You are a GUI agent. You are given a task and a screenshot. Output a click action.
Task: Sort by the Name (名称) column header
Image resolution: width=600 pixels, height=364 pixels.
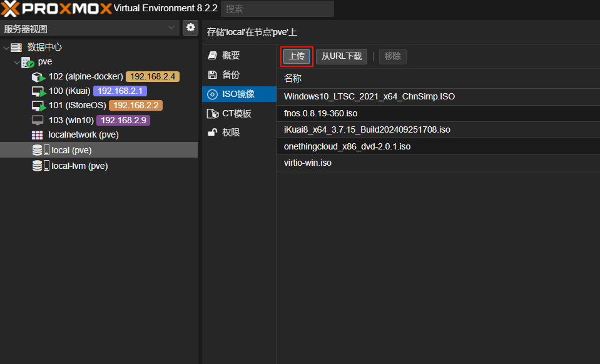coord(293,78)
